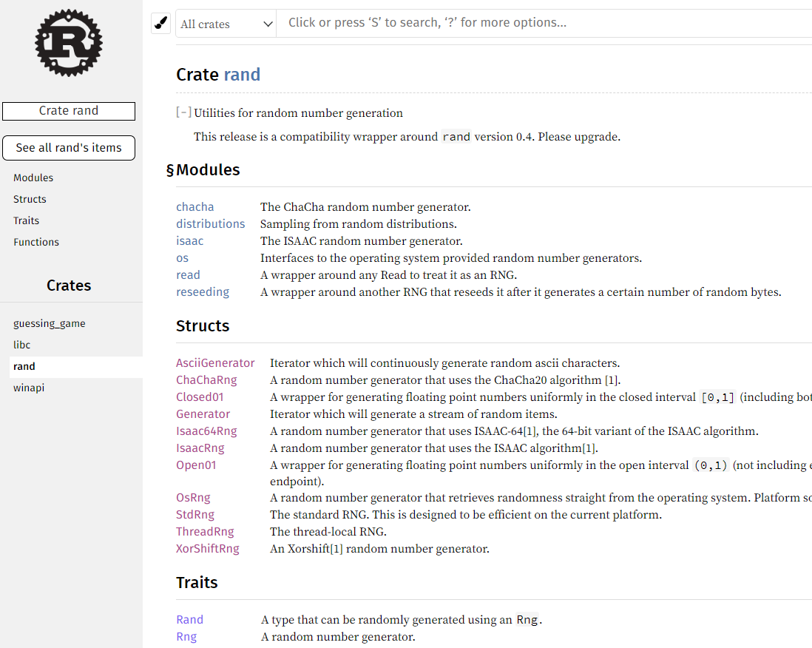Open the AsciiGenerator struct link
Screen dimensions: 812x648
pyautogui.click(x=215, y=363)
